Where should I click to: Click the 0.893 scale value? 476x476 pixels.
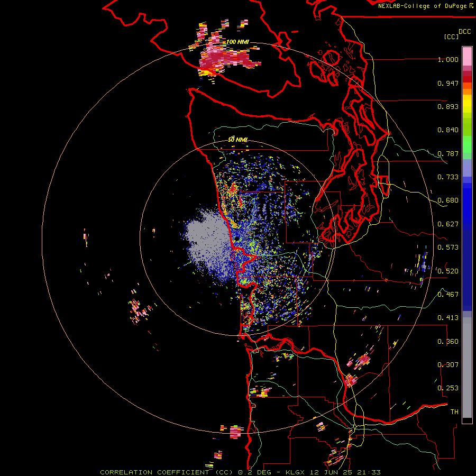point(448,106)
